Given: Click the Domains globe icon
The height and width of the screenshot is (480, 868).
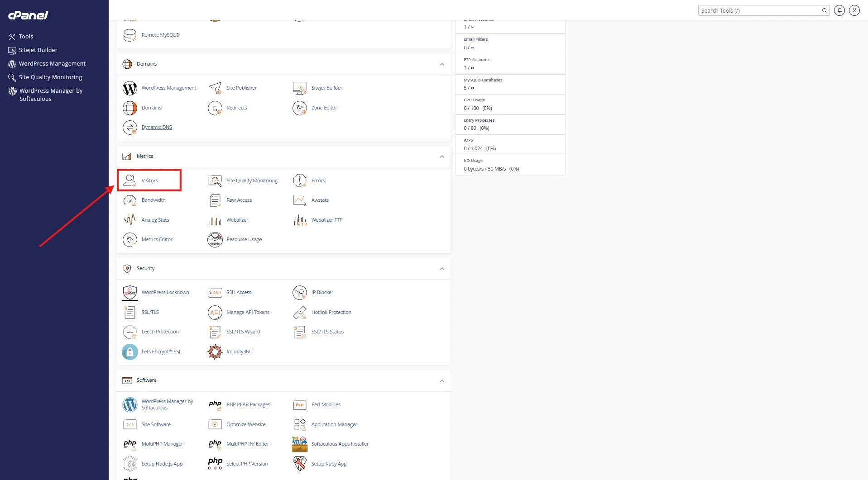Looking at the screenshot, I should pyautogui.click(x=130, y=108).
